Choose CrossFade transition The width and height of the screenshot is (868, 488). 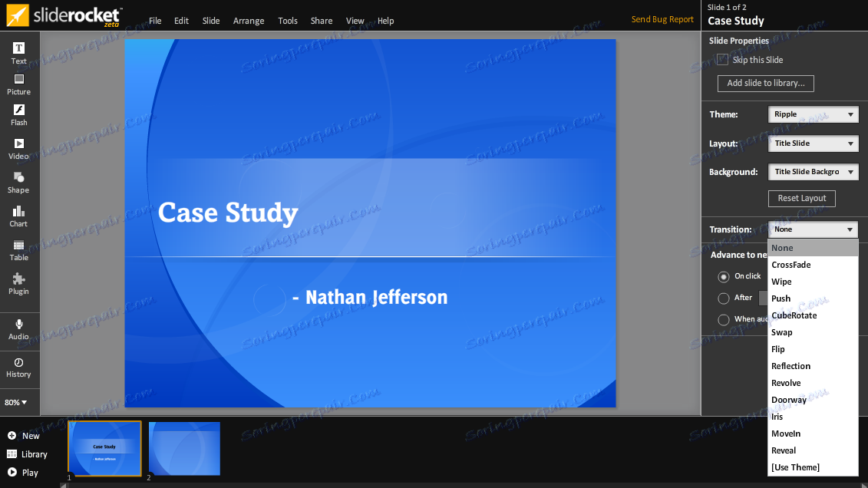click(813, 265)
